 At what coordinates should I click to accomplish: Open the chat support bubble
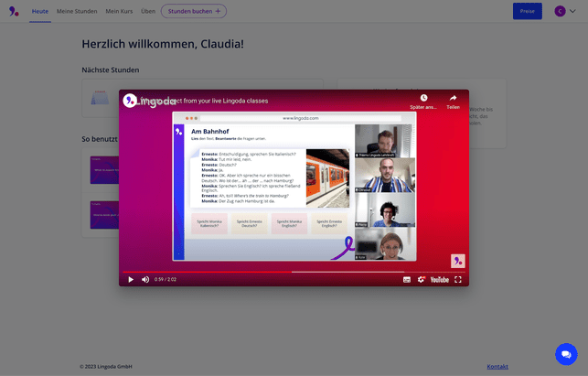click(565, 354)
